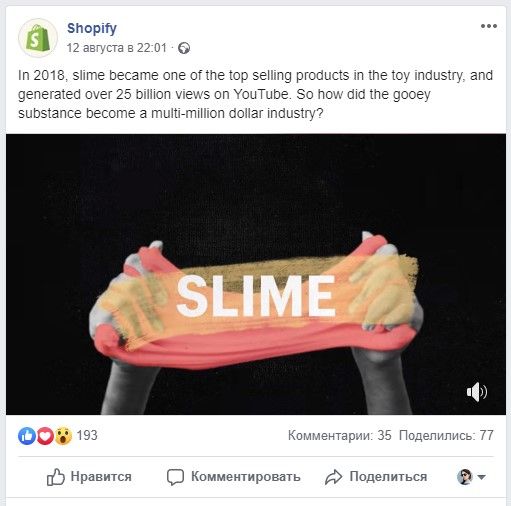Expand the profile switcher dropdown arrow
Screen dimensions: 511x506
[481, 477]
